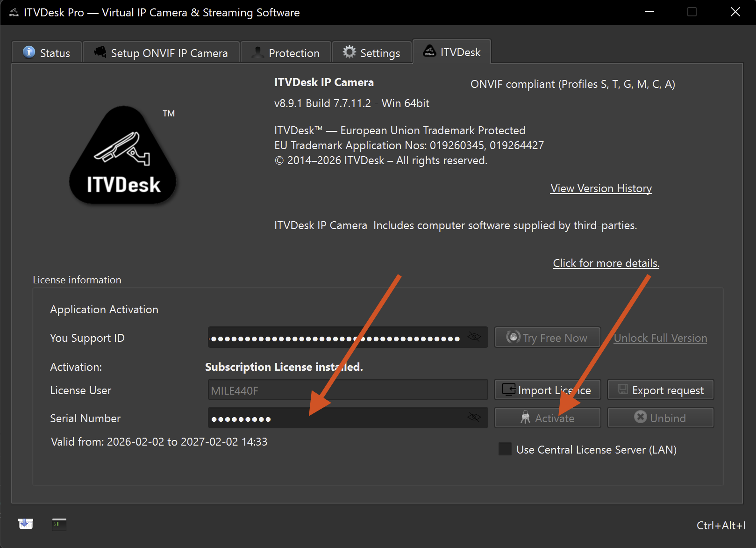Click the Import Licence button
This screenshot has width=756, height=548.
(x=547, y=390)
